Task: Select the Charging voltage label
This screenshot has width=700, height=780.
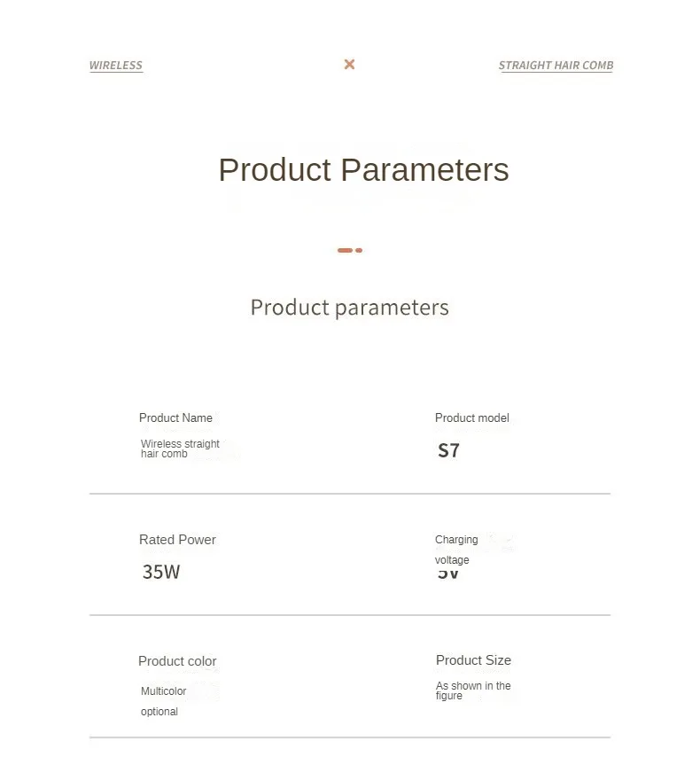Action: click(456, 550)
